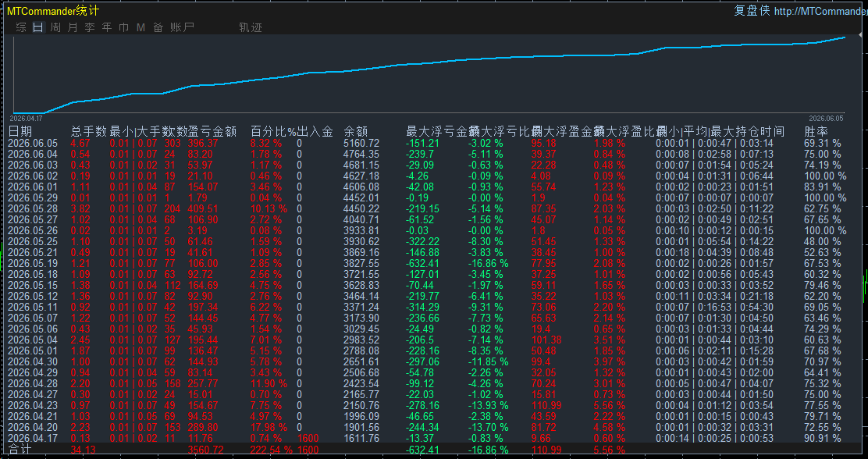
Task: Open the 周 weekly statistics tab
Action: pos(55,27)
